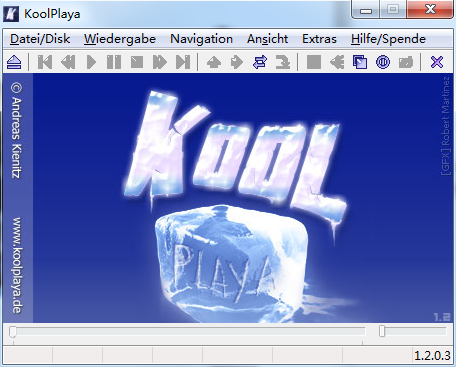The width and height of the screenshot is (456, 367).
Task: Click the up arrow navigation icon
Action: point(214,62)
